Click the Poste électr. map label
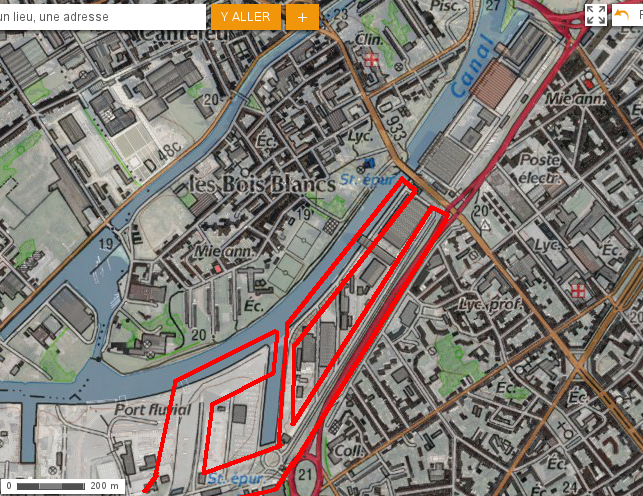The height and width of the screenshot is (496, 643). [539, 169]
